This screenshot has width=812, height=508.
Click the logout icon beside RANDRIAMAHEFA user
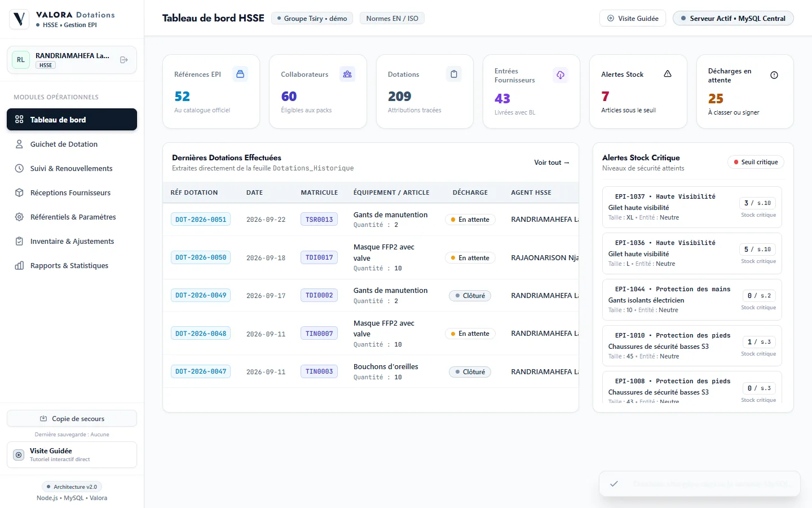click(x=124, y=60)
